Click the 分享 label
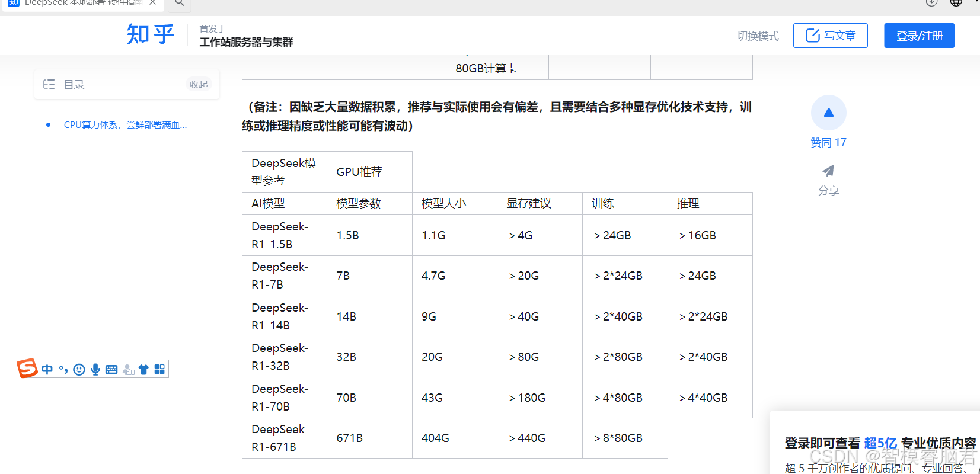 pyautogui.click(x=828, y=191)
